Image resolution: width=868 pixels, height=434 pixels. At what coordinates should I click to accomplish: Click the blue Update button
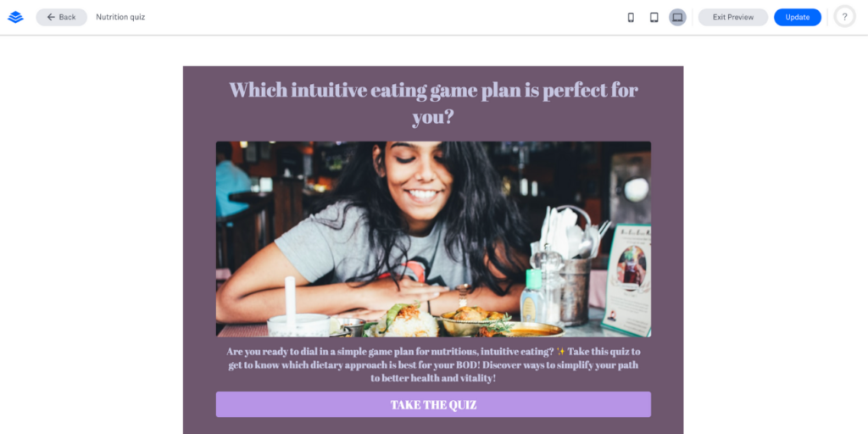(797, 17)
